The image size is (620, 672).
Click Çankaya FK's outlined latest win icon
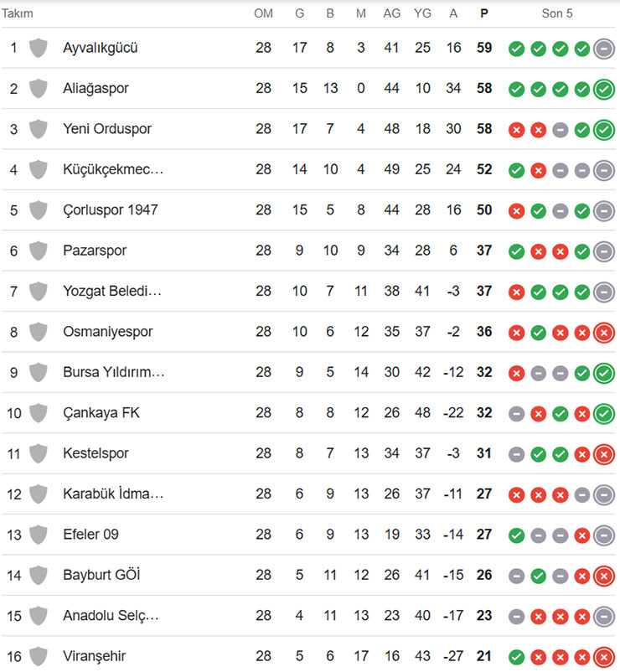[603, 414]
